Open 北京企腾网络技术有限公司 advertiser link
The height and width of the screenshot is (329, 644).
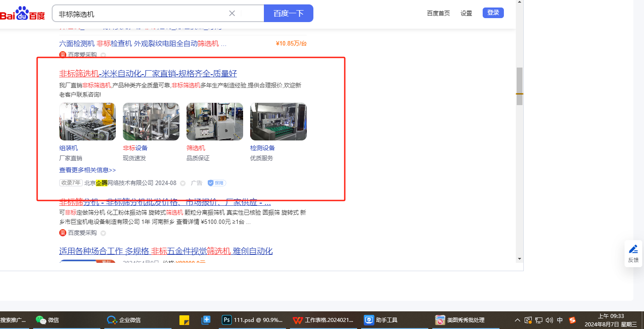[x=119, y=183]
